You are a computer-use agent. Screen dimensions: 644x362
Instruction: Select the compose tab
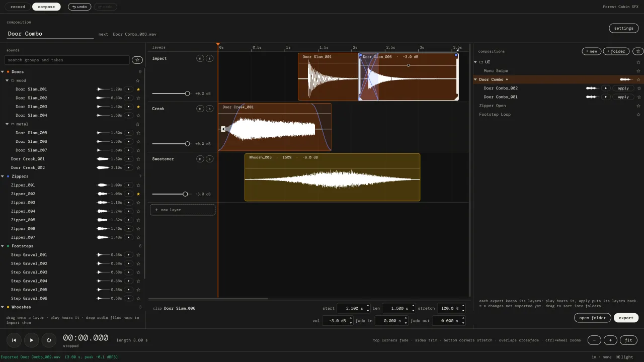pos(46,7)
